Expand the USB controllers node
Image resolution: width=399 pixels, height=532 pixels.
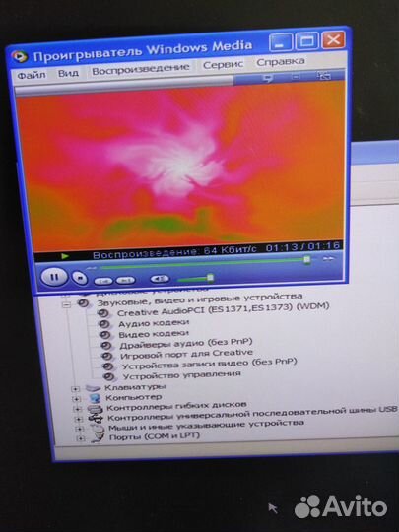[79, 420]
